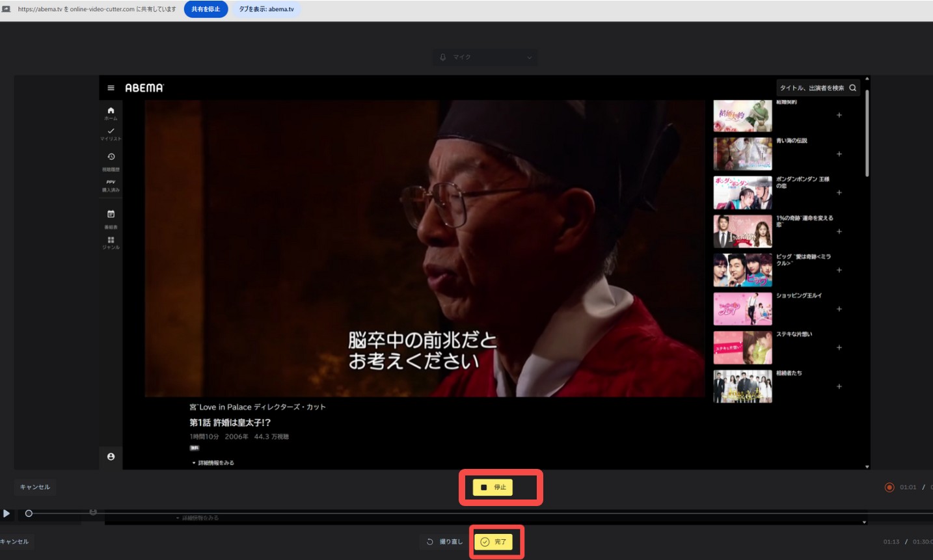Click タブを表示: abema.tv button

[x=266, y=9]
